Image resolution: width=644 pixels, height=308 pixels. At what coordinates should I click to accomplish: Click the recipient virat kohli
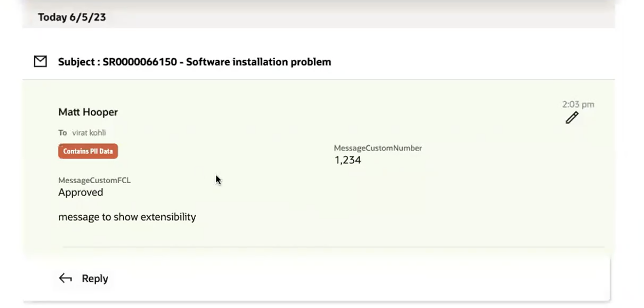coord(88,133)
